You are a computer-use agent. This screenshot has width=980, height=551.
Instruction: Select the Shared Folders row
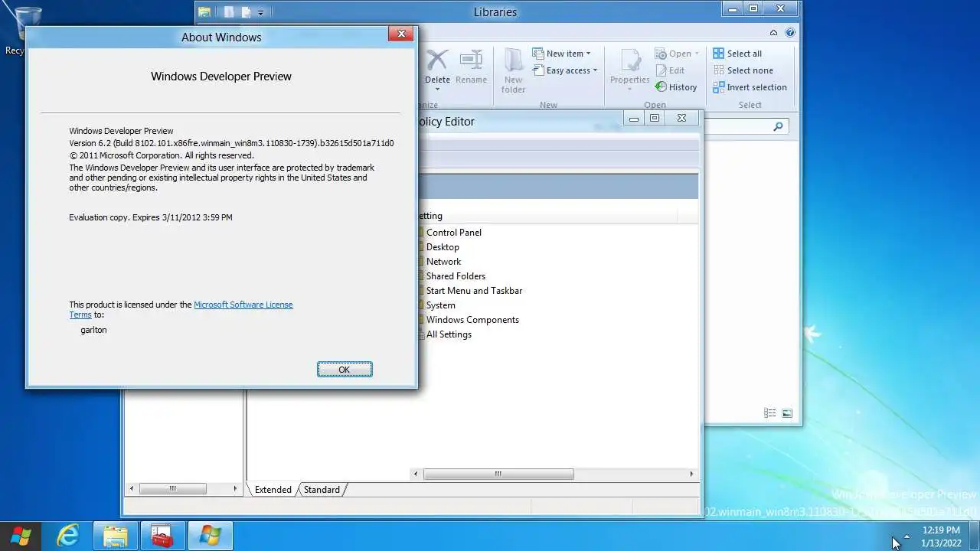tap(456, 276)
